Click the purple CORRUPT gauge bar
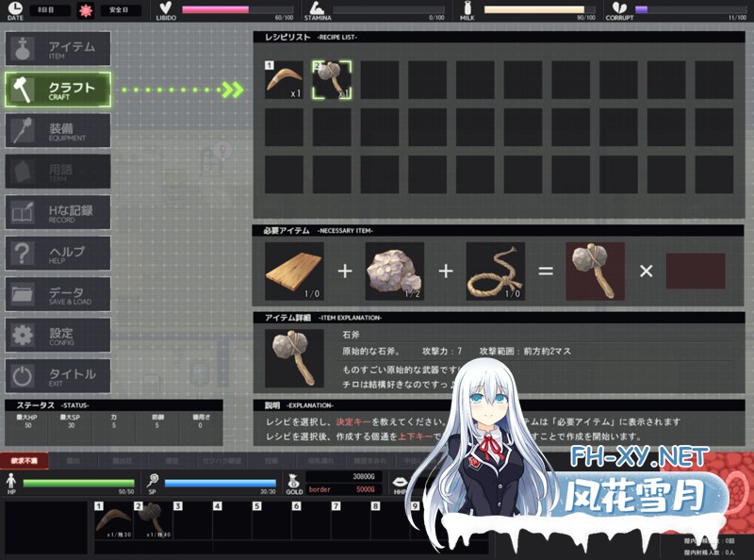The image size is (754, 560). pos(691,9)
